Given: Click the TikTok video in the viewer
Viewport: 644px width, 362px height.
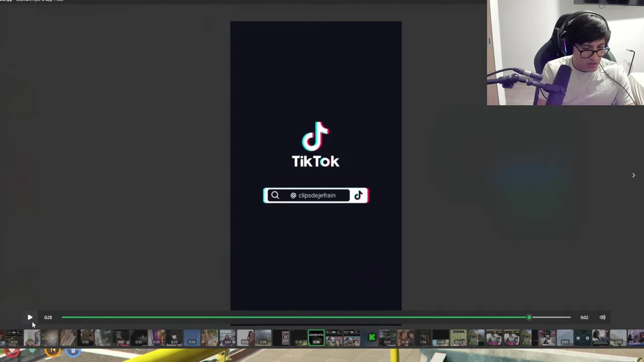Looking at the screenshot, I should coord(316,166).
